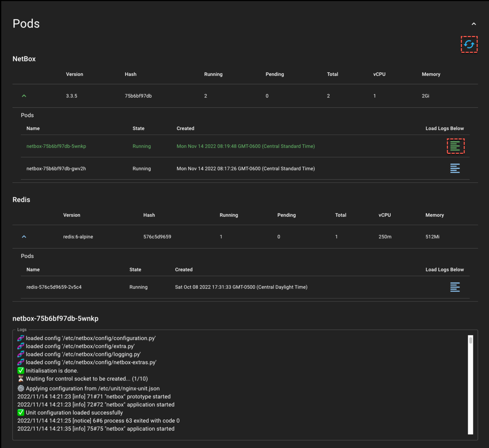489x448 pixels.
Task: Select pod name netbox-75b6bf97db-gwv2h
Action: pos(56,169)
